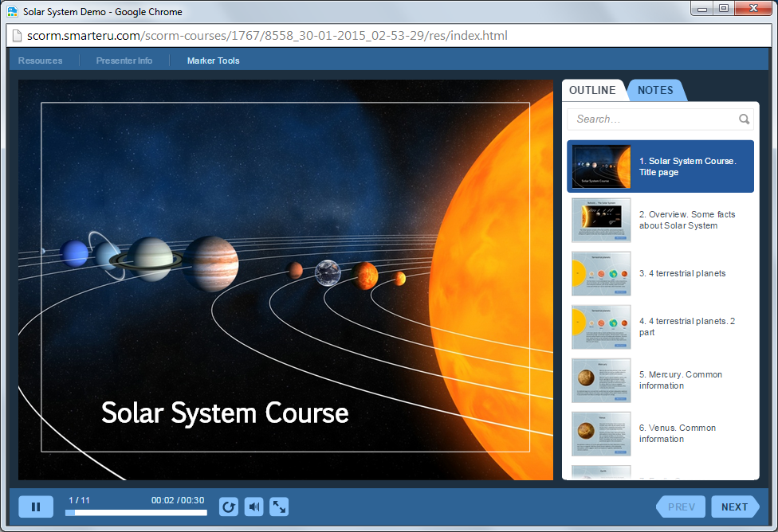Click the '6. Venus. Common information' text

tap(678, 434)
